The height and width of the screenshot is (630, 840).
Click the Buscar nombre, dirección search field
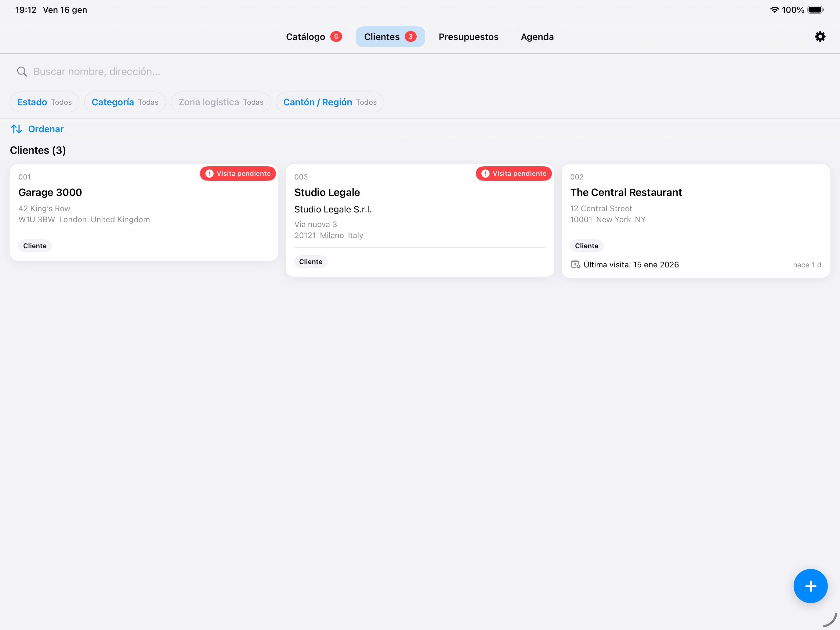(420, 71)
